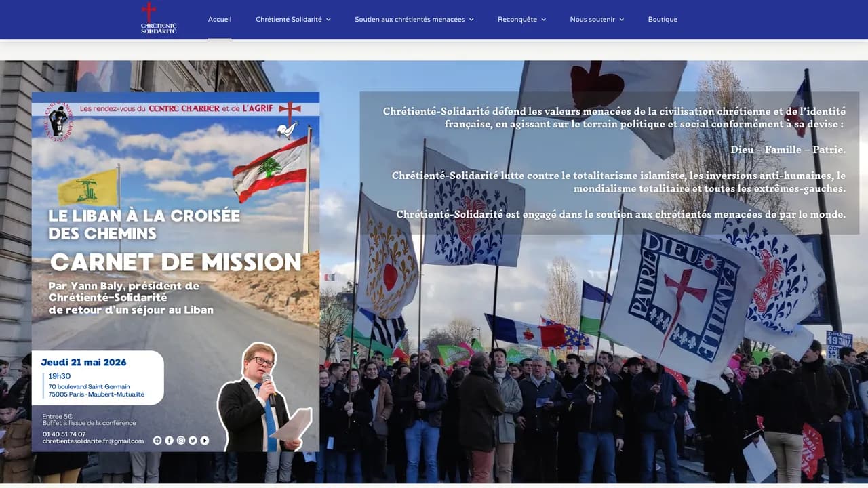Click the date 'Jeudi 21 mai 2026'
Image resolution: width=868 pixels, height=488 pixels.
pos(83,362)
